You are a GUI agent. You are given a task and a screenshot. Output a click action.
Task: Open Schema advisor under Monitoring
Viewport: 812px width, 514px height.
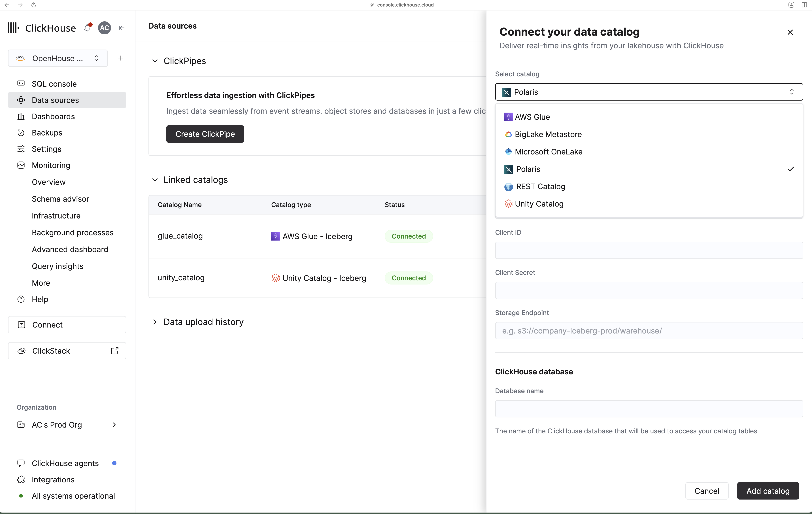[60, 199]
